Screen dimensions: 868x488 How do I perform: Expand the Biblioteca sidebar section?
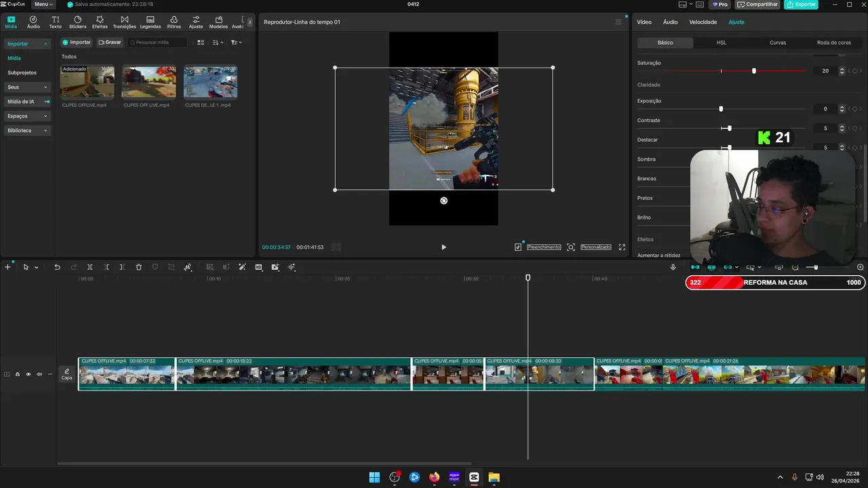(x=27, y=130)
